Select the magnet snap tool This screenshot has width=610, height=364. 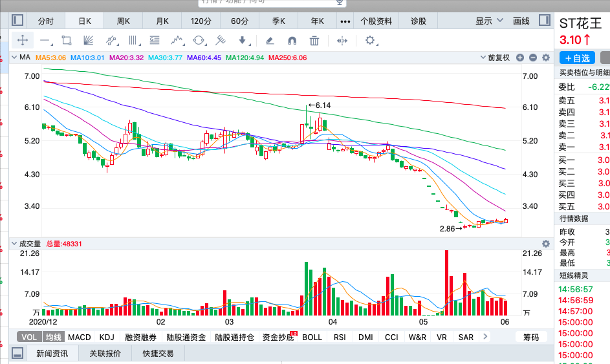tap(292, 41)
